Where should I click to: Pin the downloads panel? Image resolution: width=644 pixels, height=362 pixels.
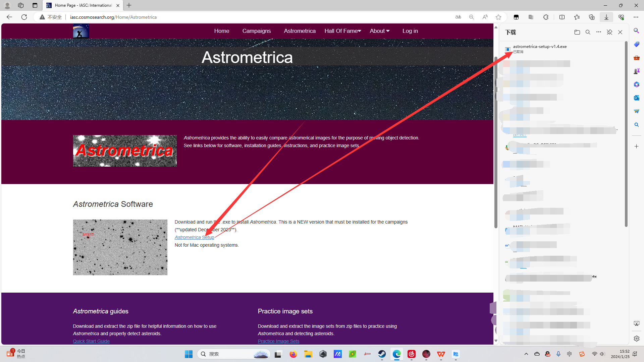pyautogui.click(x=609, y=32)
